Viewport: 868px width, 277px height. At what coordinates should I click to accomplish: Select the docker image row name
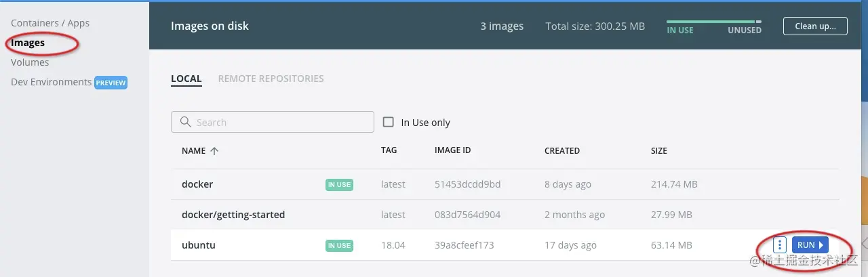[197, 184]
